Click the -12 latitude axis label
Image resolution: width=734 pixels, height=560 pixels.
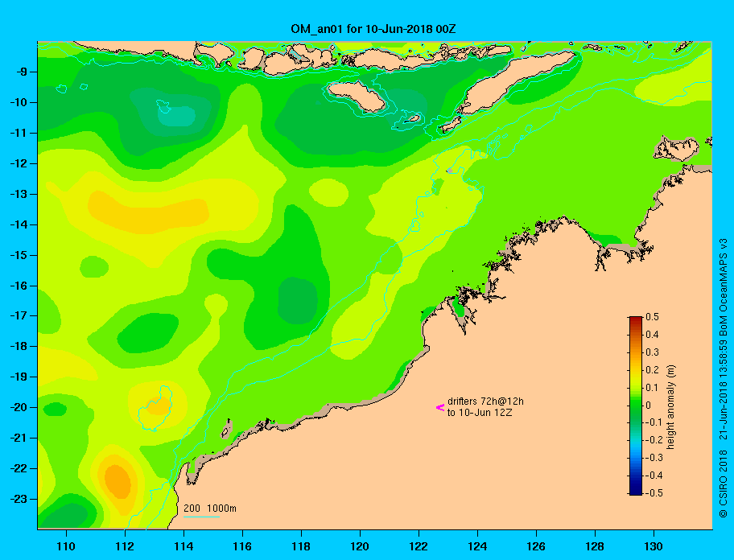click(18, 164)
